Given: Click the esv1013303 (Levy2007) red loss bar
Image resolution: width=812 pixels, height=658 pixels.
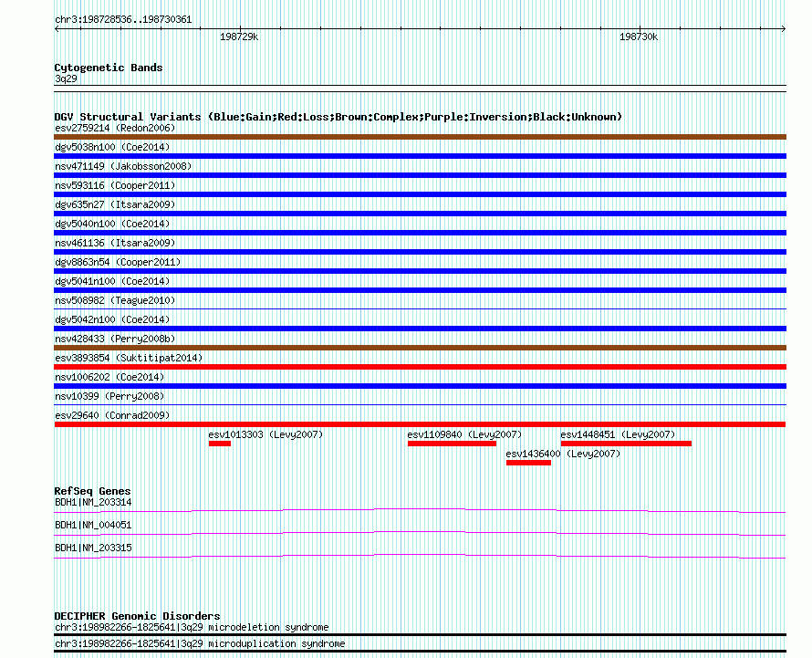Looking at the screenshot, I should (x=220, y=444).
